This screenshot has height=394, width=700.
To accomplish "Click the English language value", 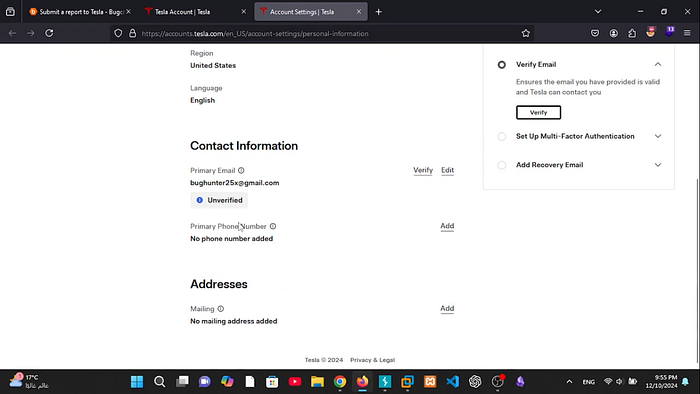I will pyautogui.click(x=202, y=100).
